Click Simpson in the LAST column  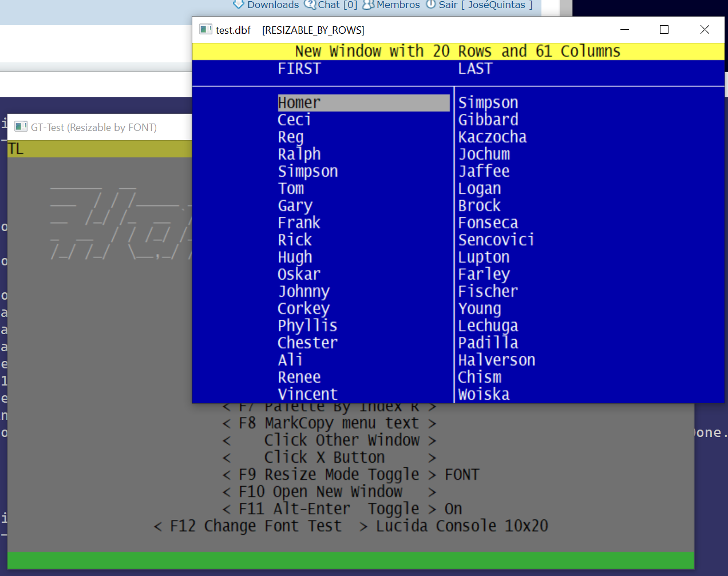488,103
